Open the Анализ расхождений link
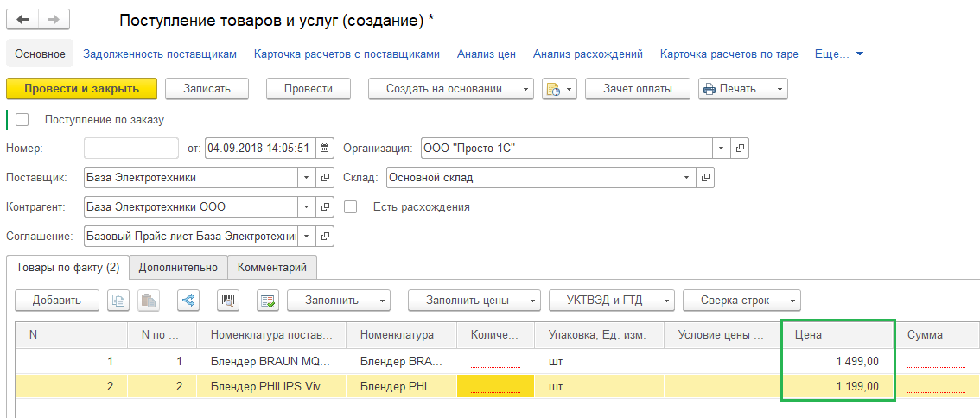The height and width of the screenshot is (418, 980). tap(589, 54)
